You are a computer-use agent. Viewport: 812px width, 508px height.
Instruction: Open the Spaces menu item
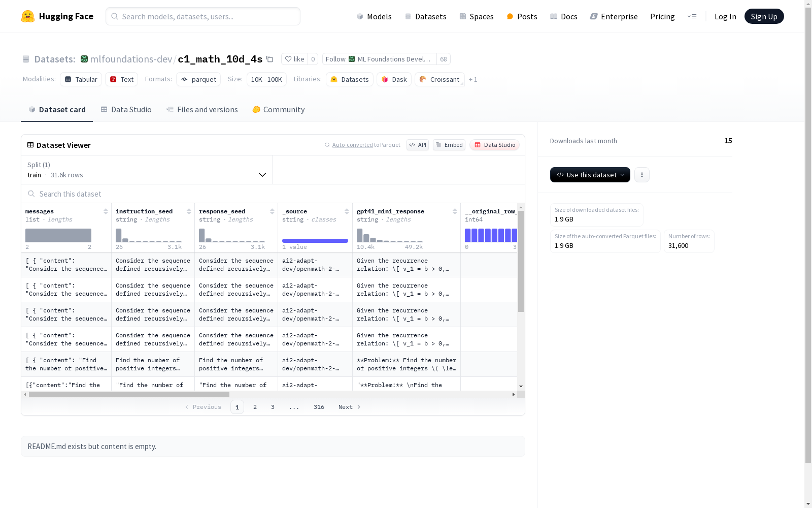(x=477, y=16)
